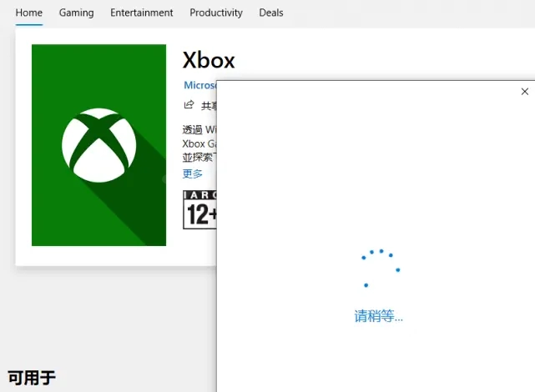The image size is (535, 392).
Task: Open the Deals tab
Action: (x=271, y=13)
